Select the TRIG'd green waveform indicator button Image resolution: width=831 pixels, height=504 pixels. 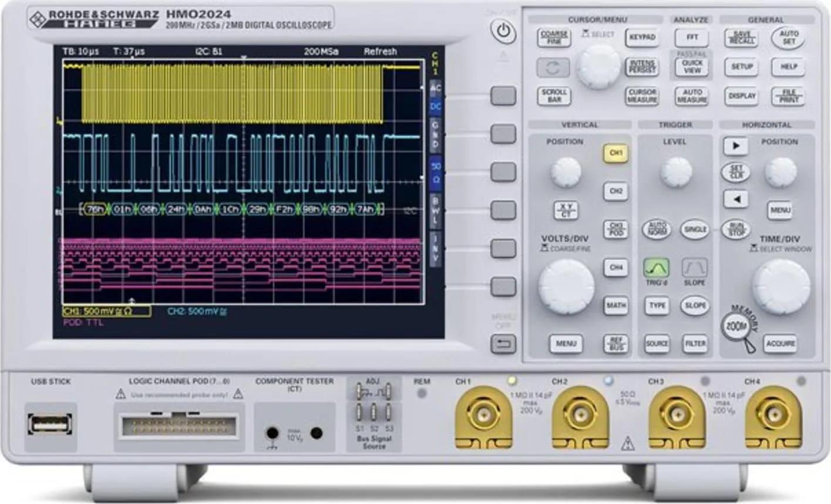coord(657,268)
